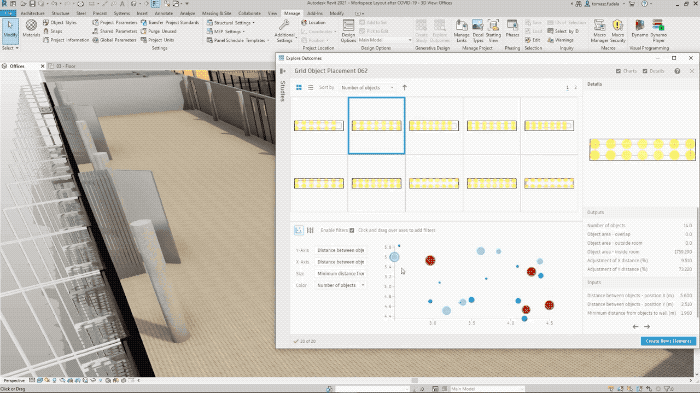This screenshot has width=700, height=393.
Task: Uncheck the Enable filters checkbox
Action: click(352, 230)
